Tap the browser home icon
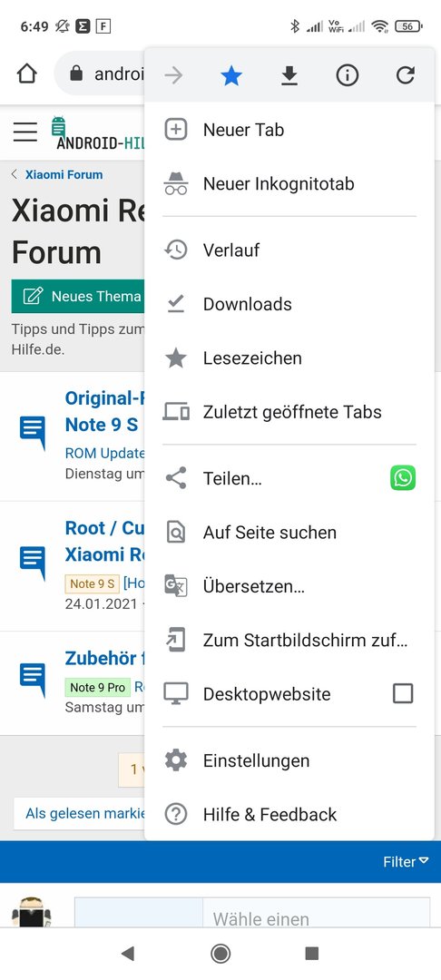441x980 pixels. click(x=26, y=74)
